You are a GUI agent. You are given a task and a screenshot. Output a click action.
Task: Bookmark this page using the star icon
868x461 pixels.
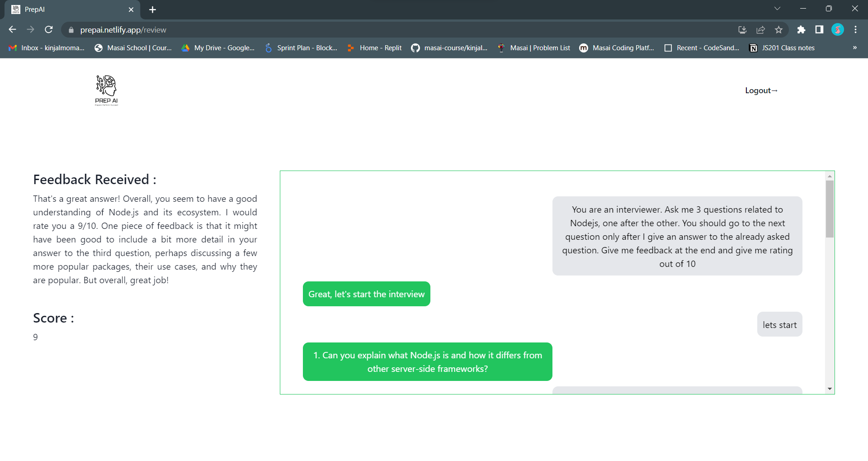click(779, 29)
